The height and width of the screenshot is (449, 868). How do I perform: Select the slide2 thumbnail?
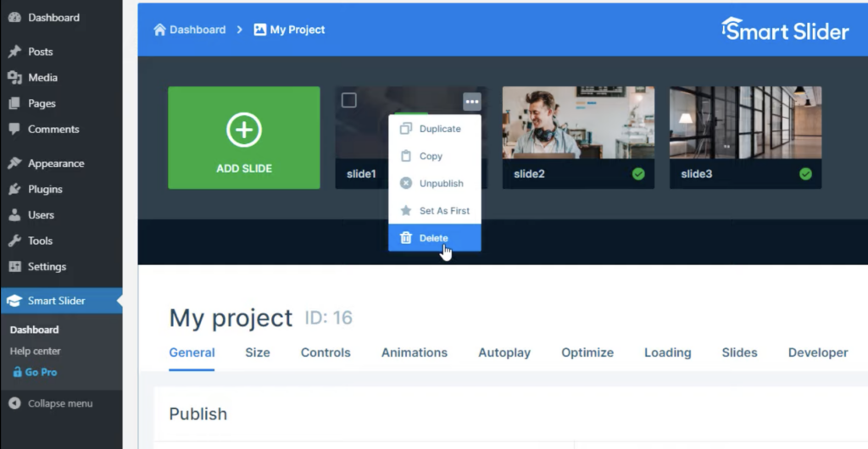click(578, 123)
